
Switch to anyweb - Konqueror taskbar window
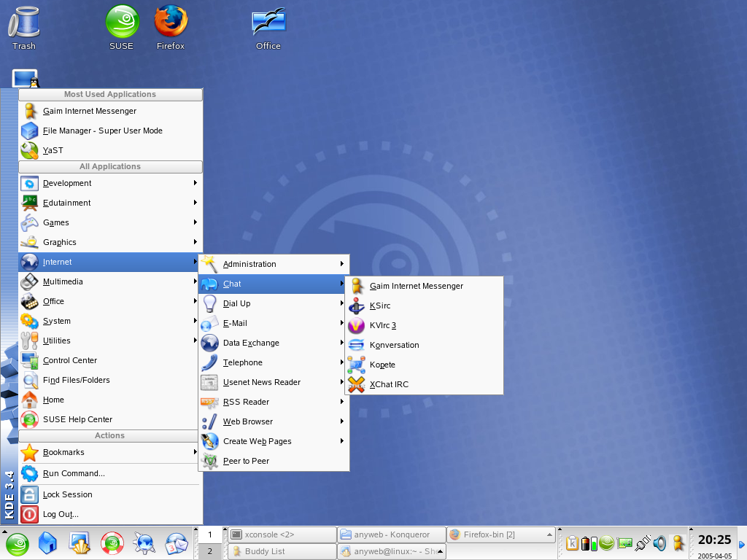392,534
